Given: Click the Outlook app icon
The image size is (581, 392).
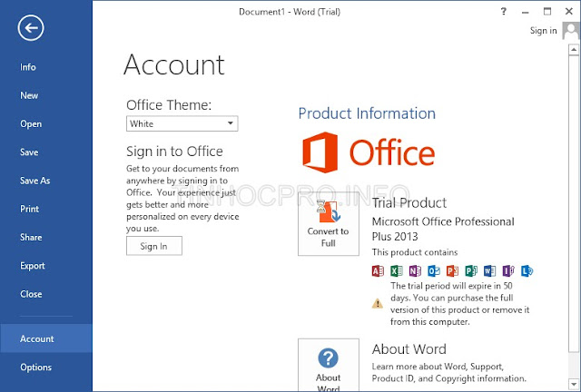Looking at the screenshot, I should [x=434, y=270].
